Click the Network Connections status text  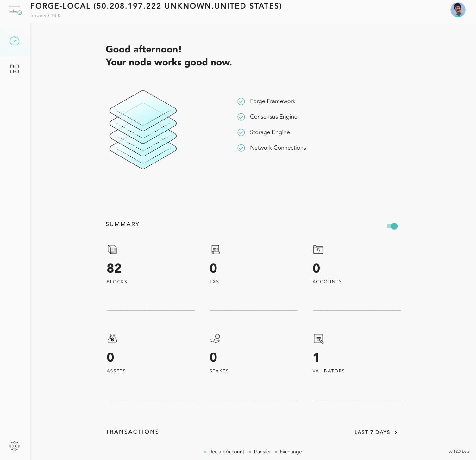tap(278, 148)
